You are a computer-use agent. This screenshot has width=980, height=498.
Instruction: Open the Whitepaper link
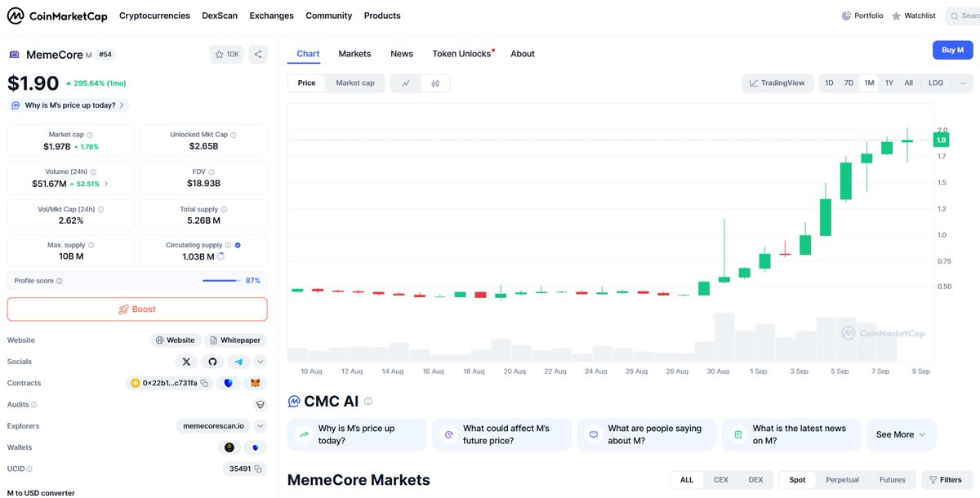click(236, 340)
